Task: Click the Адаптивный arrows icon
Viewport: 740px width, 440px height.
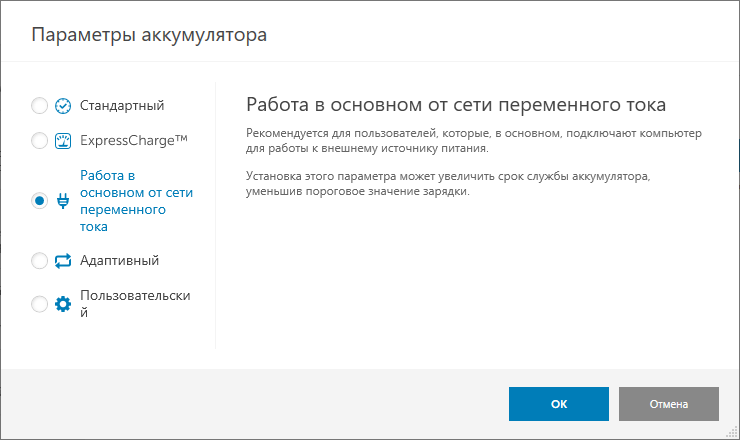Action: coord(63,261)
